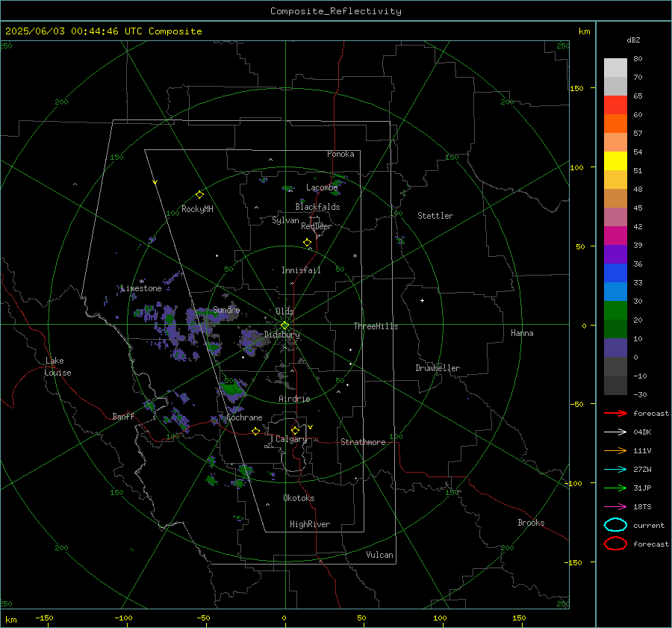The width and height of the screenshot is (672, 628).
Task: Click the Airdrie city label
Action: tap(294, 399)
